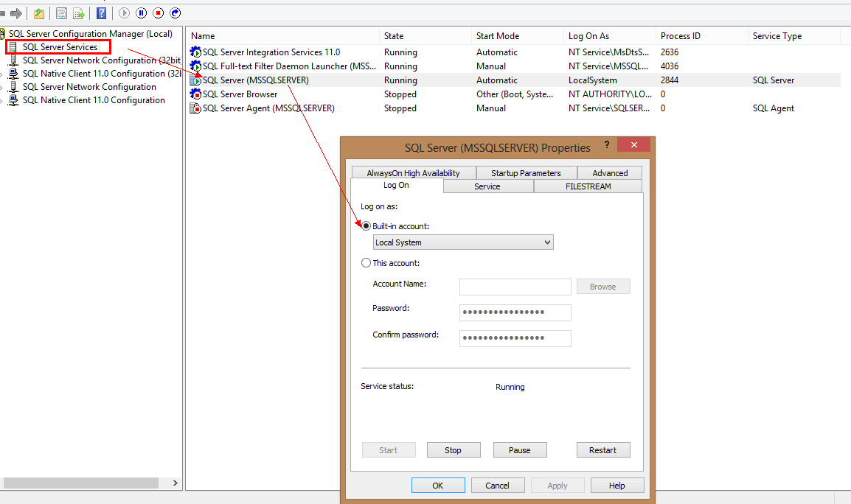Confirm with the OK button
This screenshot has width=851, height=504.
(438, 486)
